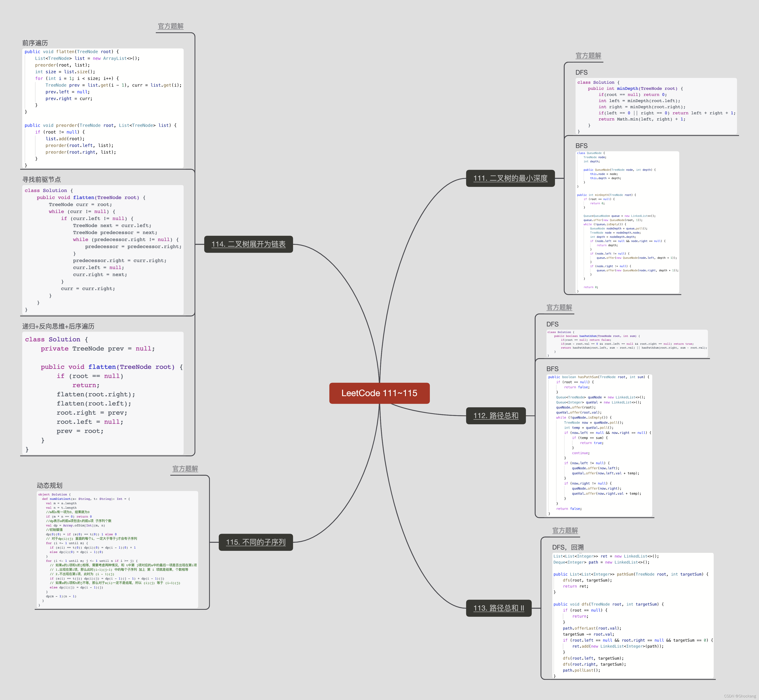Click 官方题解 link above minDepth DFS
Screen dimensions: 759x700
tap(588, 56)
